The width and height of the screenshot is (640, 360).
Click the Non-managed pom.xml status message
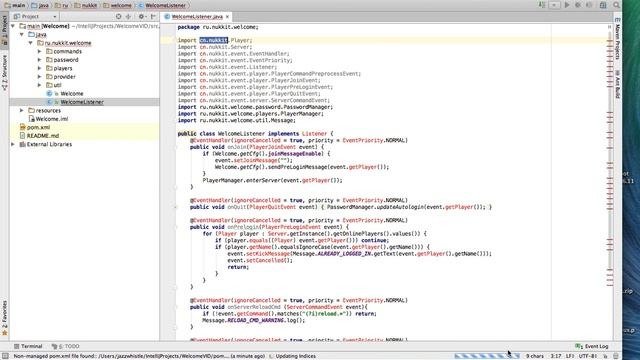[x=139, y=356]
